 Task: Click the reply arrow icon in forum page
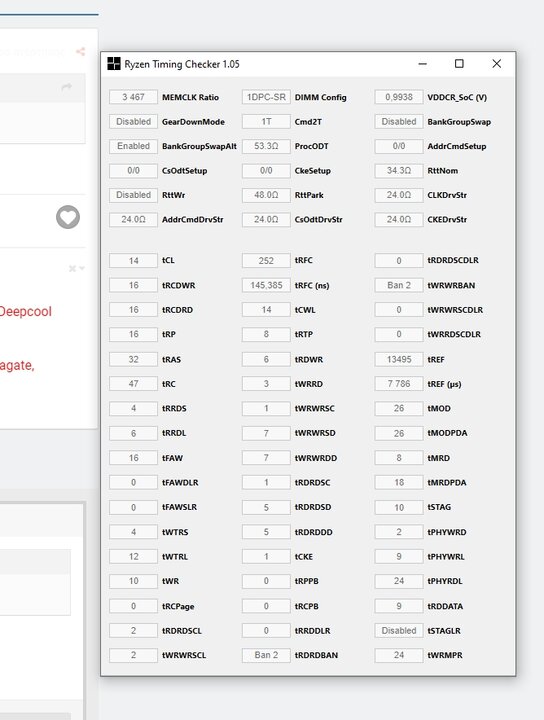[67, 86]
